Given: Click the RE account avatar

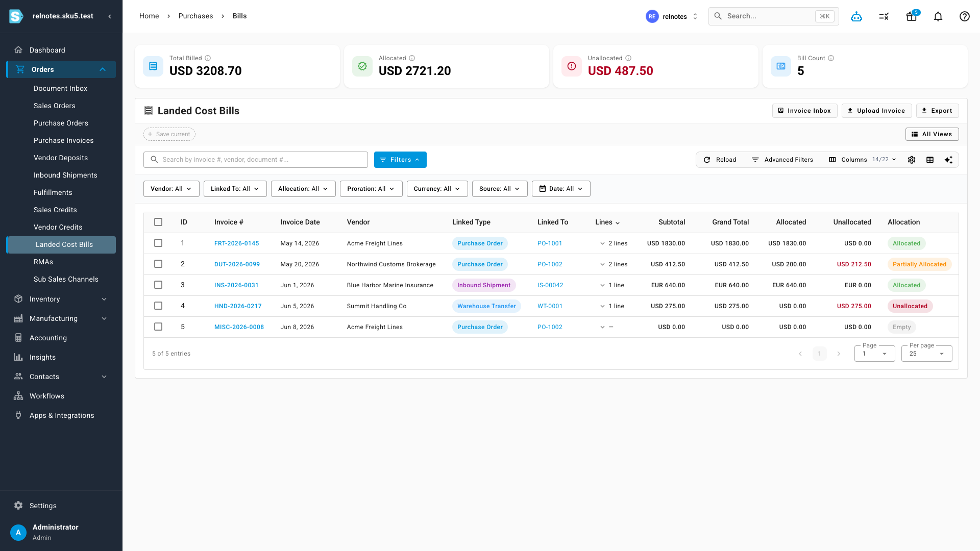Looking at the screenshot, I should 652,16.
